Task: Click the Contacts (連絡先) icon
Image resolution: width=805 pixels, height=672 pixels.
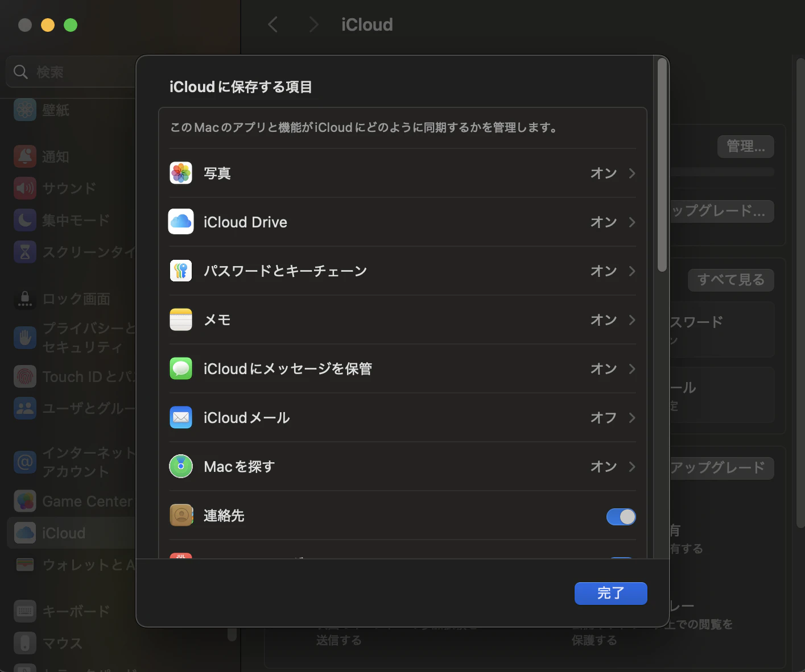Action: point(181,515)
